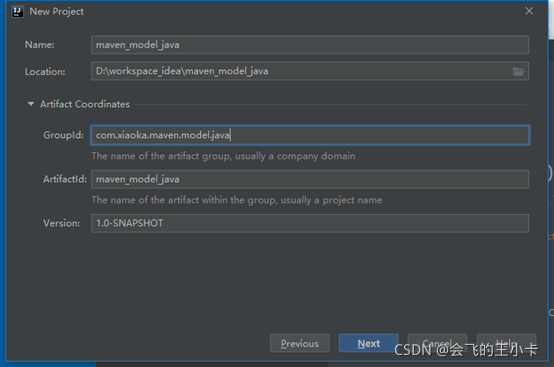This screenshot has height=367, width=554.
Task: Click hint text about company domain
Action: tap(223, 156)
